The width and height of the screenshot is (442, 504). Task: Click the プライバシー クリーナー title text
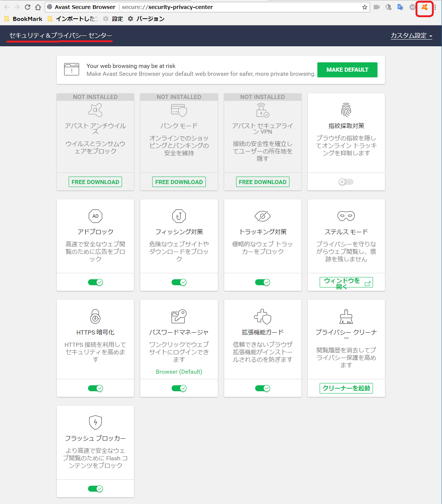346,335
